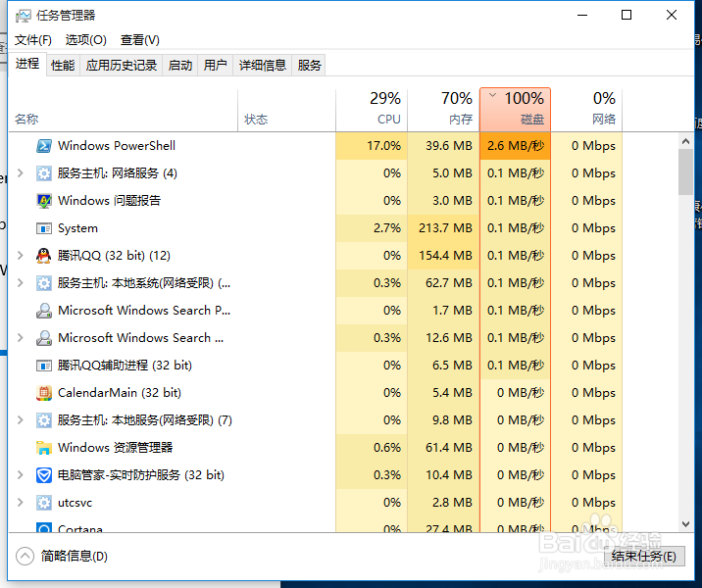Select the 进程 tab
The height and width of the screenshot is (588, 702).
27,64
